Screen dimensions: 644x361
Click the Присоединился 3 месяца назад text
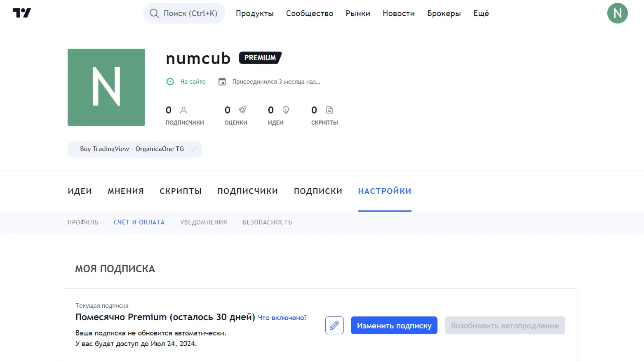tap(276, 82)
